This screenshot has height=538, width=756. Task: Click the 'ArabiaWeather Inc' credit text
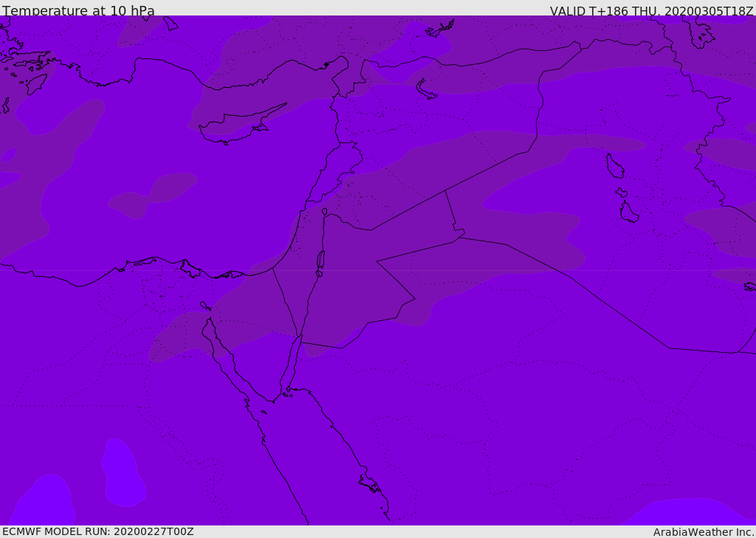point(703,532)
